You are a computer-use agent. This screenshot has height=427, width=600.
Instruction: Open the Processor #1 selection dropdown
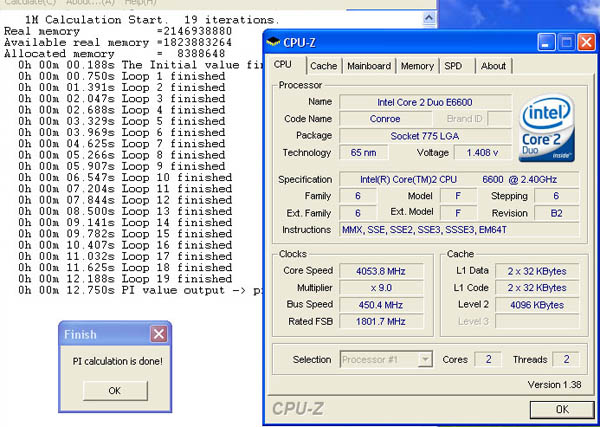[386, 359]
